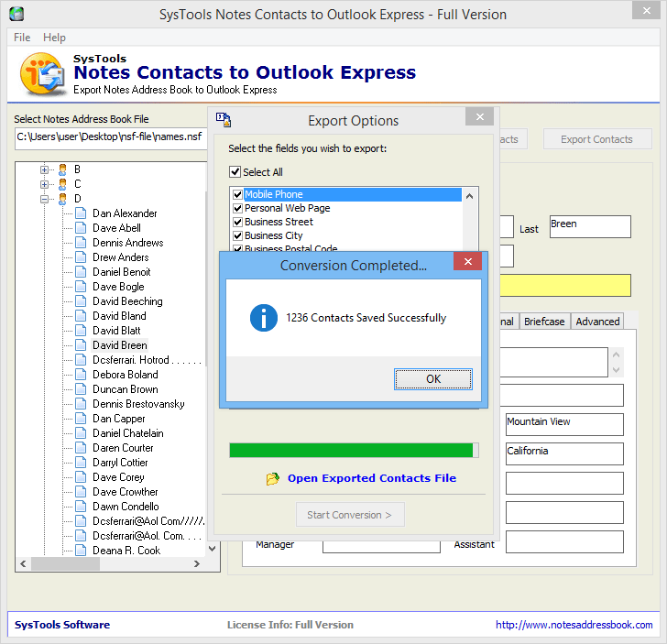Click document icon next to Drew Anders

click(81, 257)
